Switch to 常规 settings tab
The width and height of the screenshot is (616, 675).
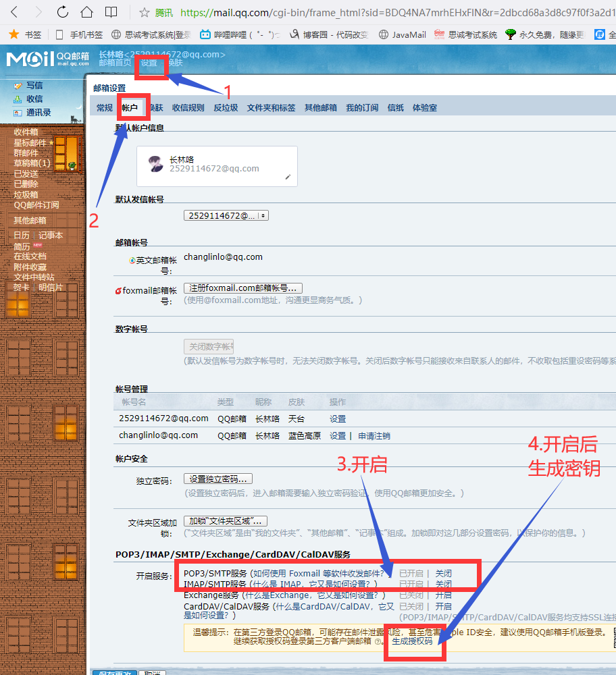pos(104,107)
